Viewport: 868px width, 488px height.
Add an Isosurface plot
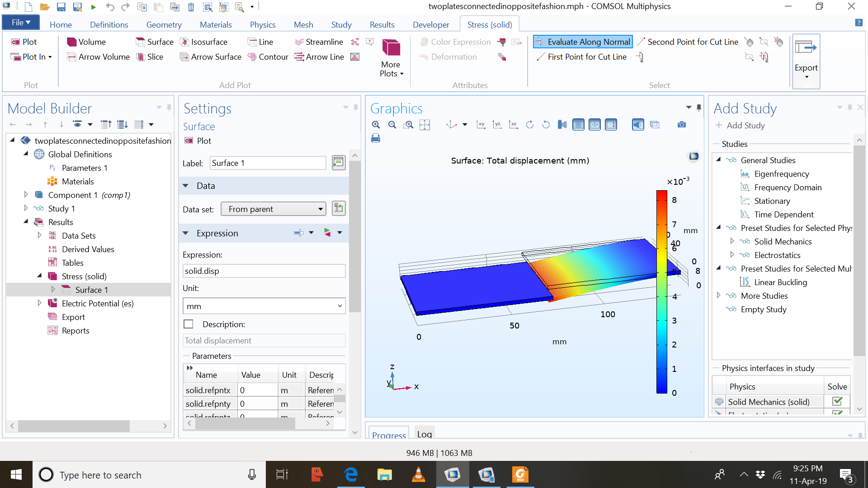pos(203,42)
